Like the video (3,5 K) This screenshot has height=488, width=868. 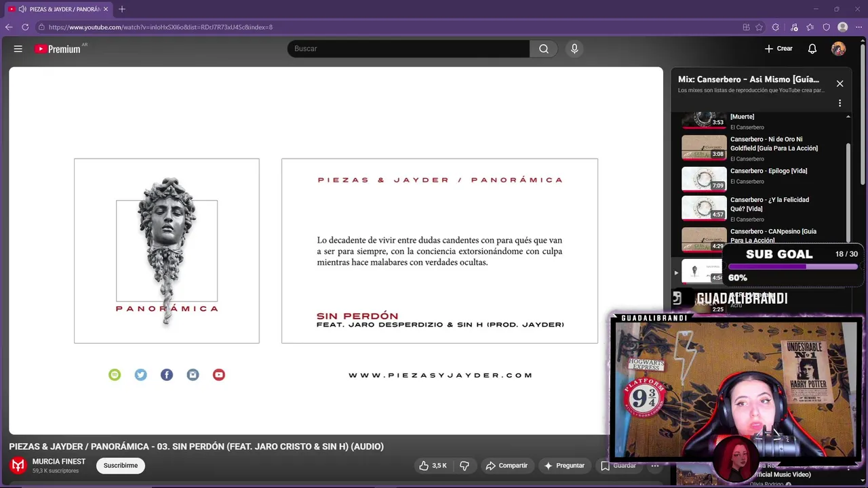433,466
